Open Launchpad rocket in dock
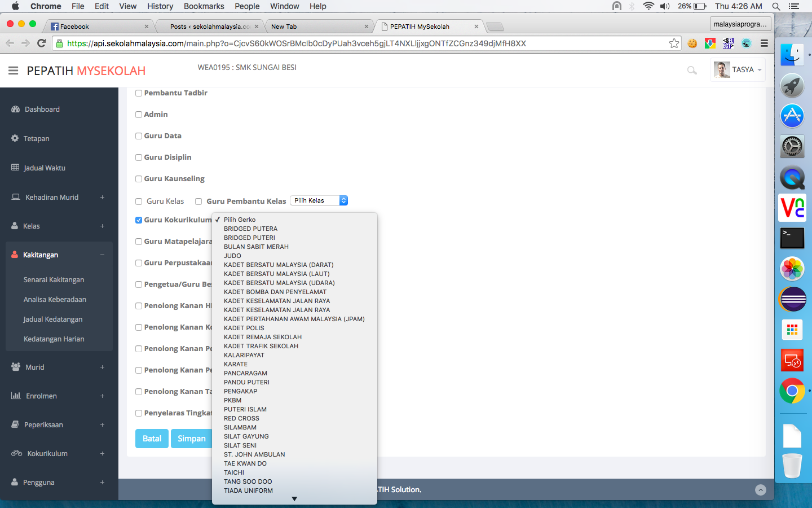 (x=792, y=86)
